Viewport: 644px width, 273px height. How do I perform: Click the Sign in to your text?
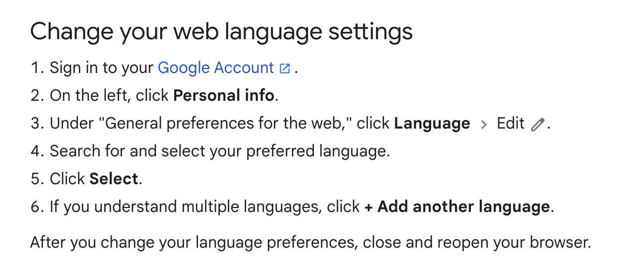[x=102, y=68]
